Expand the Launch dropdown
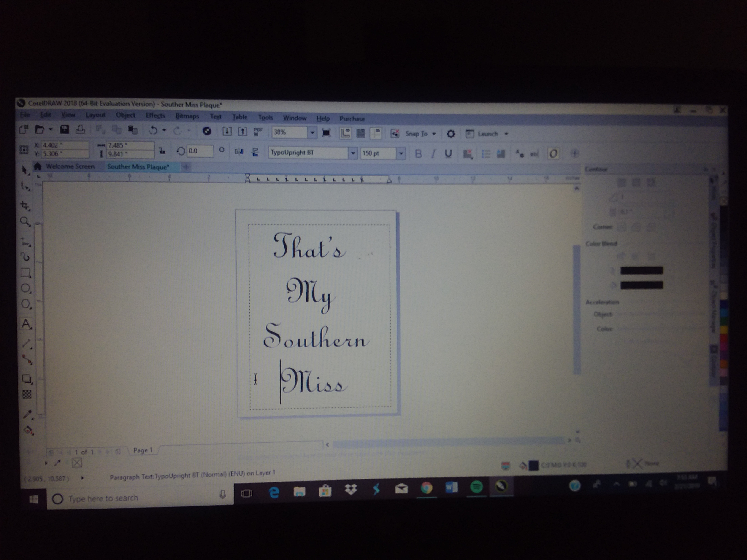The width and height of the screenshot is (747, 560). 506,134
